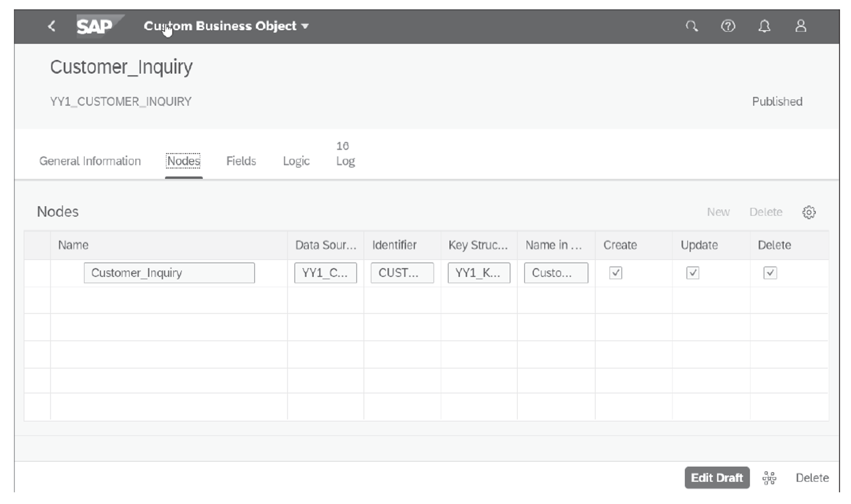Toggle the Delete checkbox in the row
The height and width of the screenshot is (504, 851).
point(770,273)
